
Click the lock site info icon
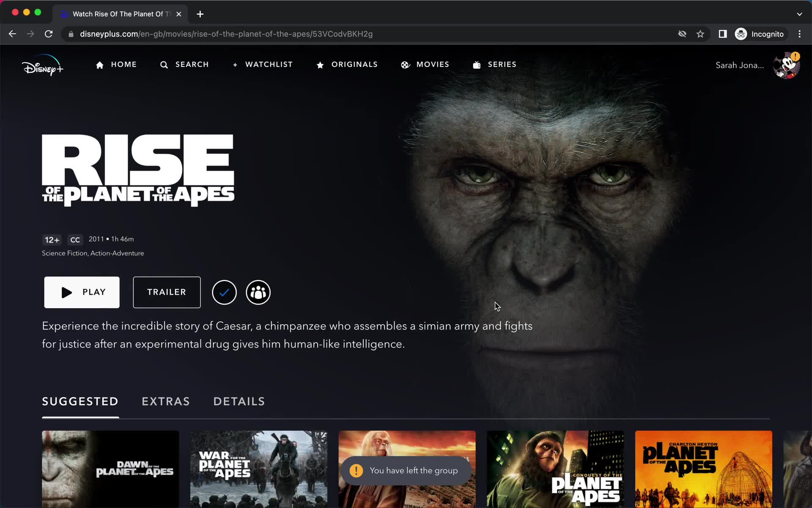click(x=71, y=34)
